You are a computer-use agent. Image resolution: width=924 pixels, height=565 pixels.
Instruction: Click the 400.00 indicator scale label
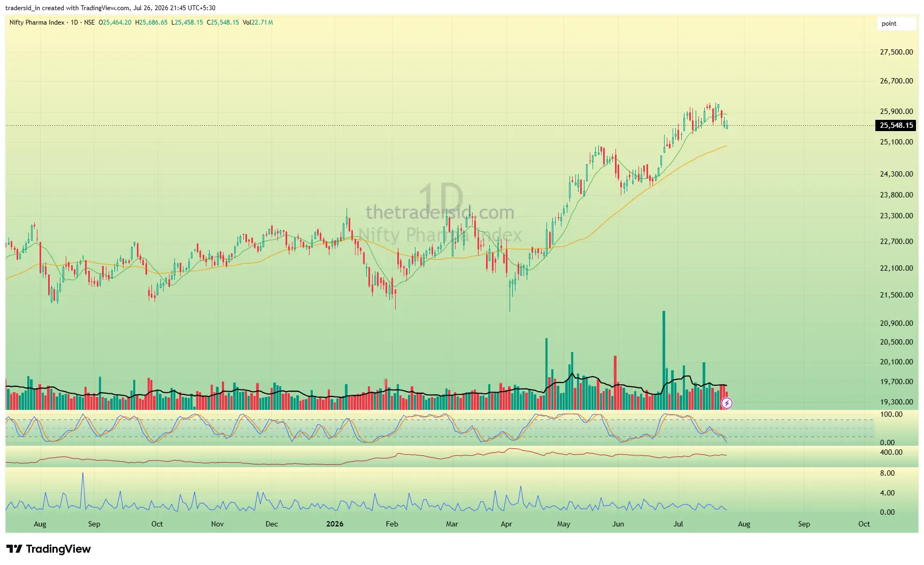[891, 452]
